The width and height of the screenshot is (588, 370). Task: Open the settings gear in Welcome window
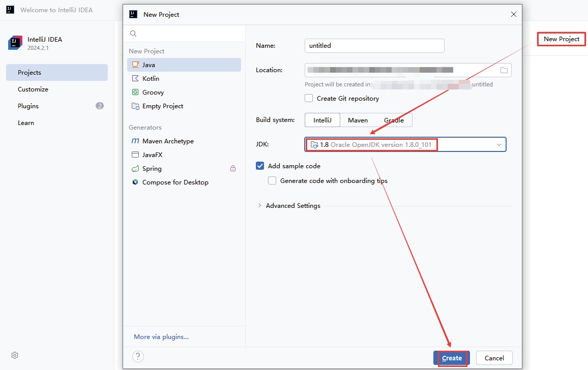pos(15,355)
